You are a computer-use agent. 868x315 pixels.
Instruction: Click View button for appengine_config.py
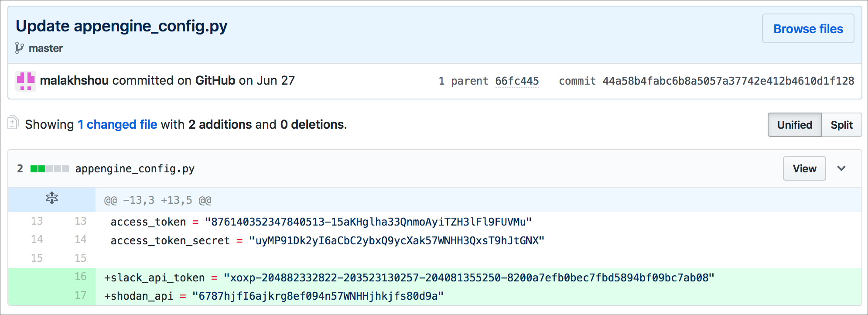(804, 168)
